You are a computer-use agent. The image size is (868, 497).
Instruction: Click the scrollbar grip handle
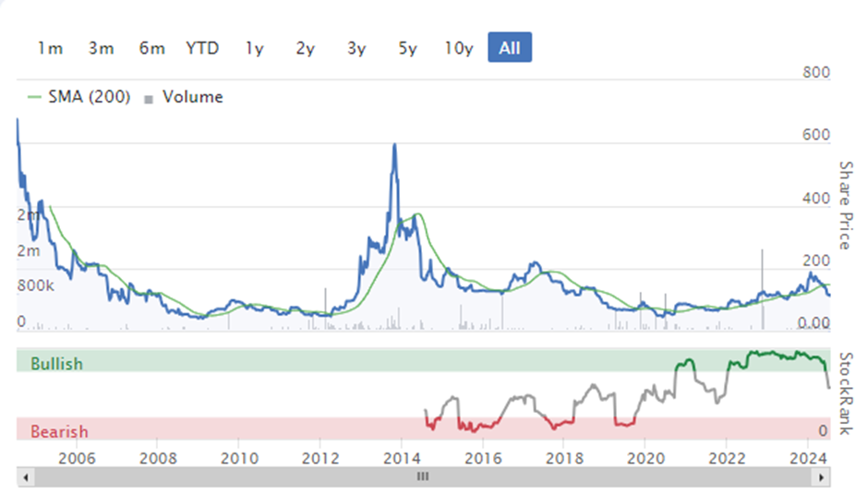coord(423,477)
